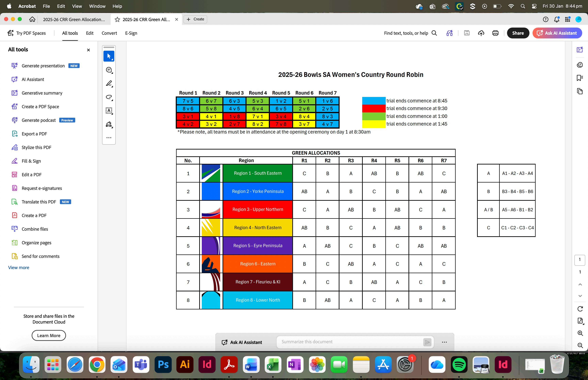
Task: Click the print icon
Action: pyautogui.click(x=495, y=33)
